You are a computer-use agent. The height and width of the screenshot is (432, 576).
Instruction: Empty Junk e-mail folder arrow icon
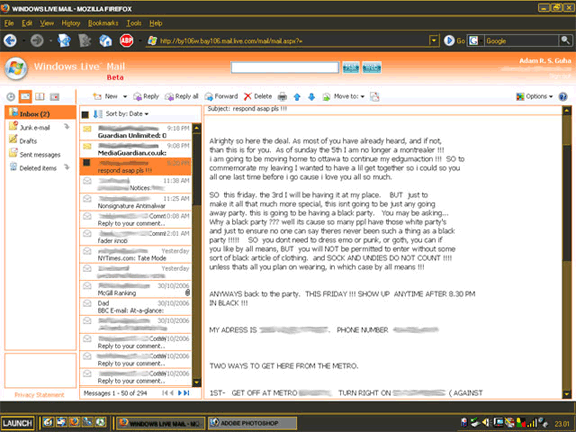pos(67,127)
